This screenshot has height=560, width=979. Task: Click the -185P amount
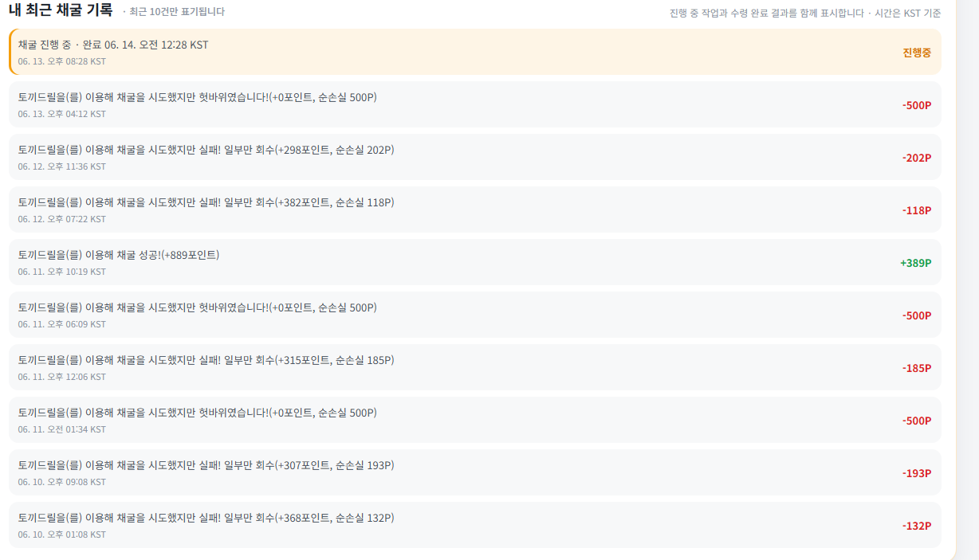point(917,368)
